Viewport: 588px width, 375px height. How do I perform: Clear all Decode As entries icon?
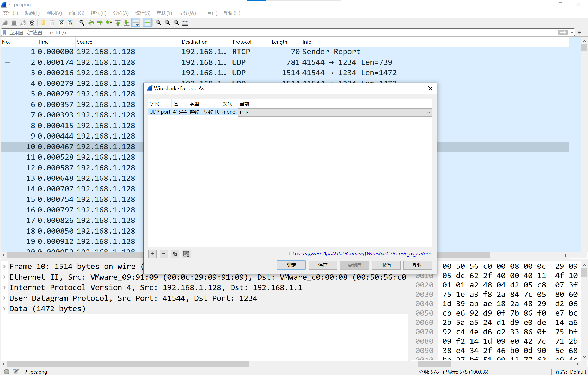(186, 254)
